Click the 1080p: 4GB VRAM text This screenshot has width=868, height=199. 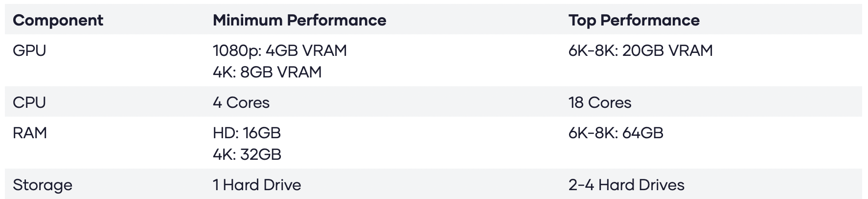[x=279, y=50]
